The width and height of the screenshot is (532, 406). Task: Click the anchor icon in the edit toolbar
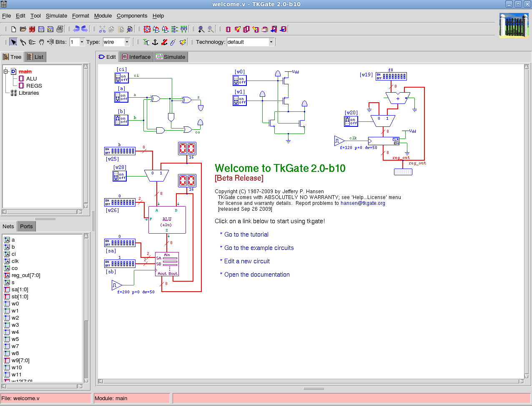pyautogui.click(x=155, y=42)
